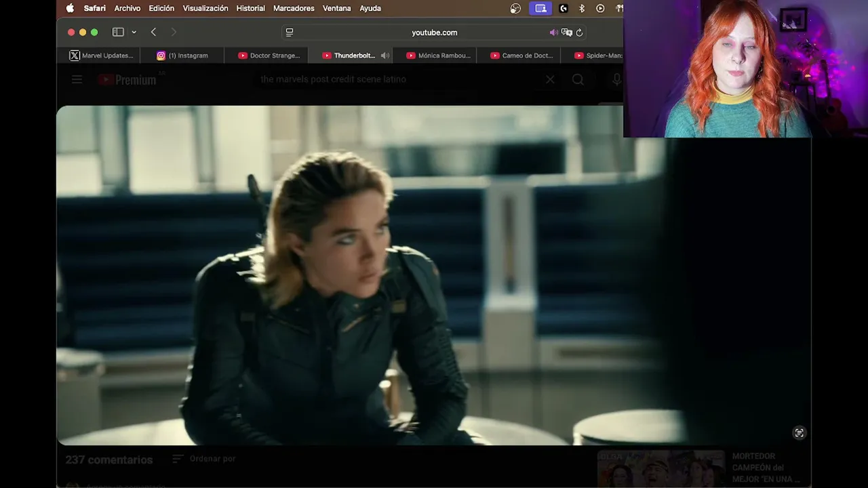
Task: Start voice search with the microphone
Action: pyautogui.click(x=616, y=79)
